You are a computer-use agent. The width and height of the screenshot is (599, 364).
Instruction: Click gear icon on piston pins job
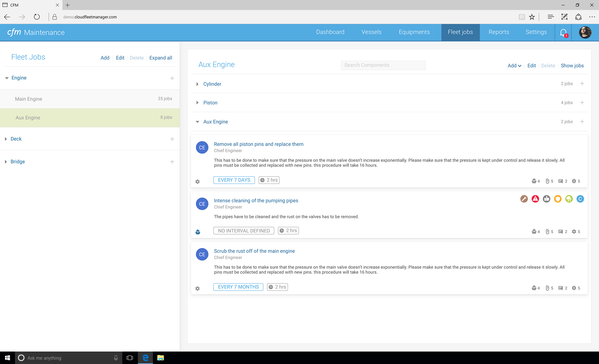tap(197, 181)
